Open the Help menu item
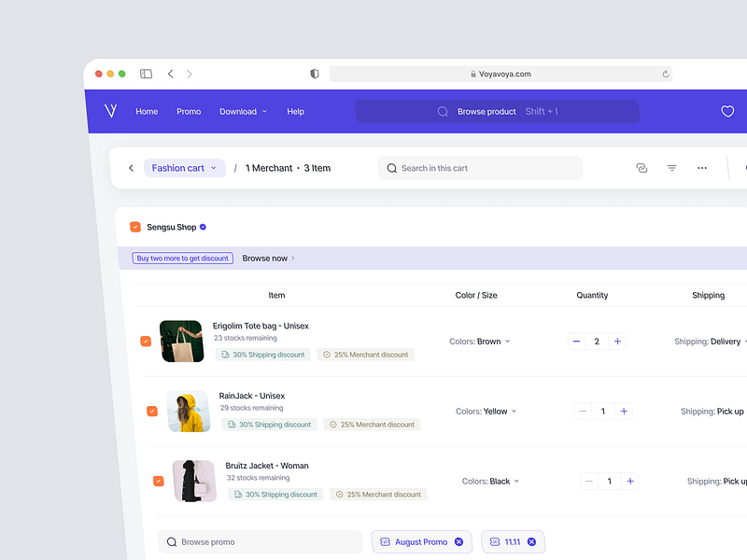747x560 pixels. (x=295, y=111)
